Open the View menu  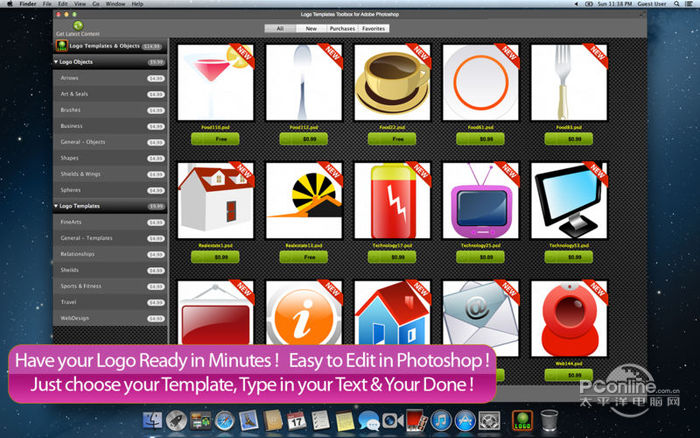click(x=80, y=4)
